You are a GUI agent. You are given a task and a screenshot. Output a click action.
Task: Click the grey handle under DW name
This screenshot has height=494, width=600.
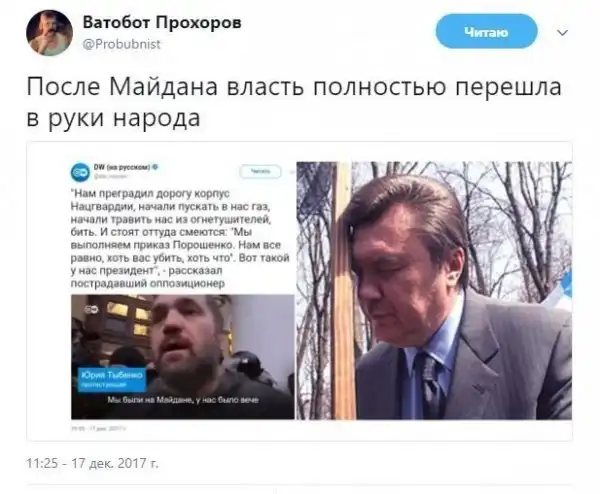[x=111, y=176]
